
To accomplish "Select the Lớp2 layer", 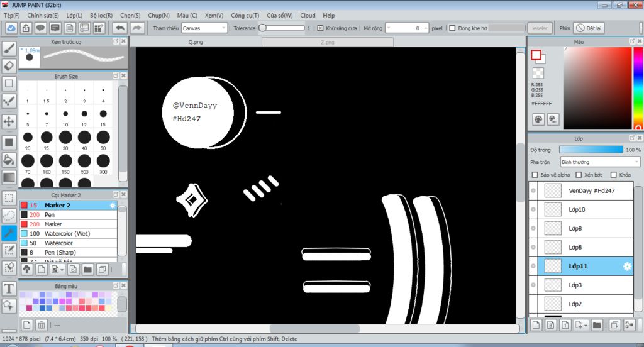I will (x=580, y=304).
